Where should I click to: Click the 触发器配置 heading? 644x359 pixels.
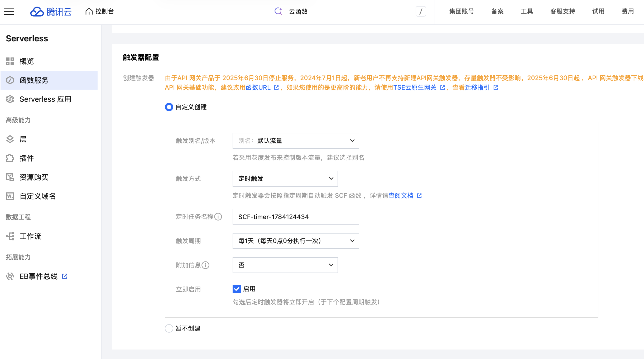click(x=141, y=57)
